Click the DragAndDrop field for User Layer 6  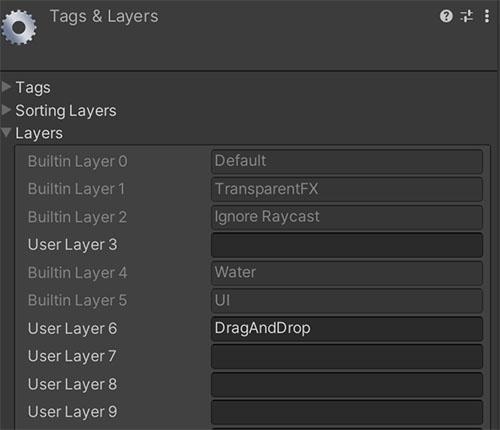[347, 329]
